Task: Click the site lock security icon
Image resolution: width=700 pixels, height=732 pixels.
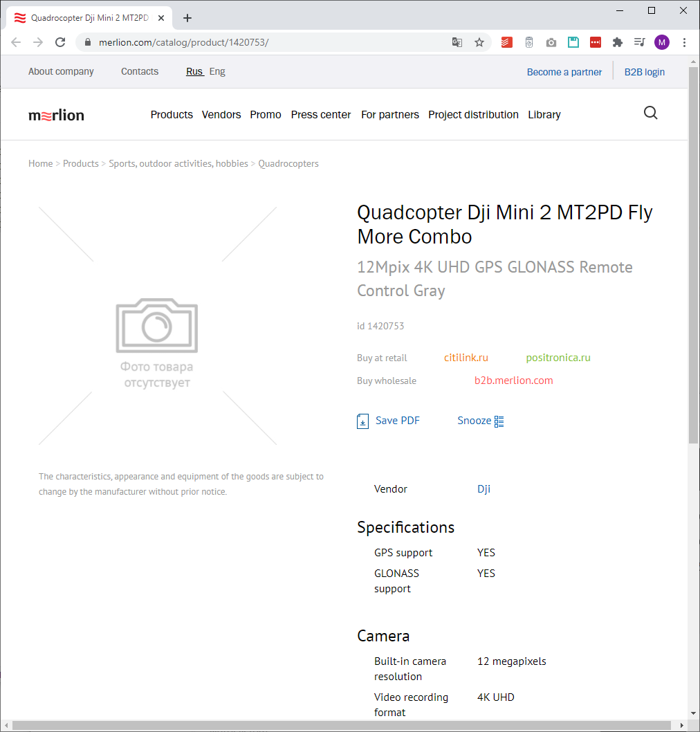Action: pyautogui.click(x=87, y=42)
